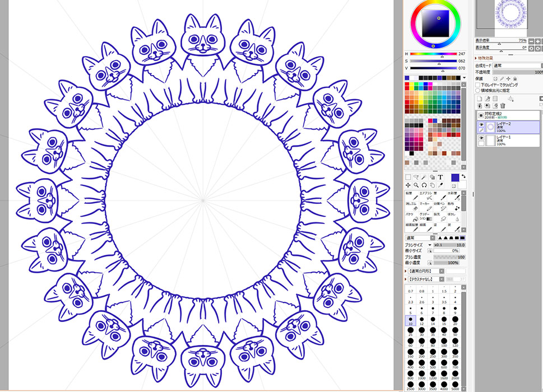Viewport: 543px width, 392px height.
Task: Open the color history dropdown arrow
Action: pos(465,78)
